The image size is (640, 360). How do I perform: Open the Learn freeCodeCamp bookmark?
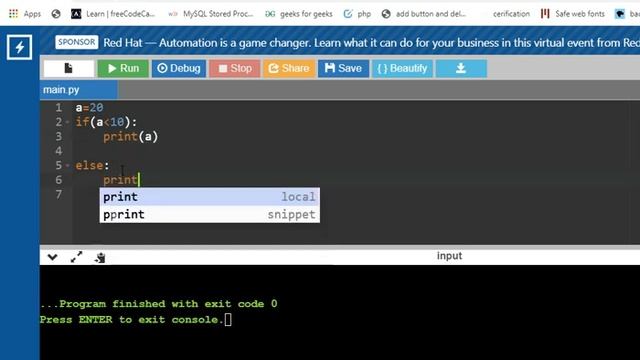[113, 14]
